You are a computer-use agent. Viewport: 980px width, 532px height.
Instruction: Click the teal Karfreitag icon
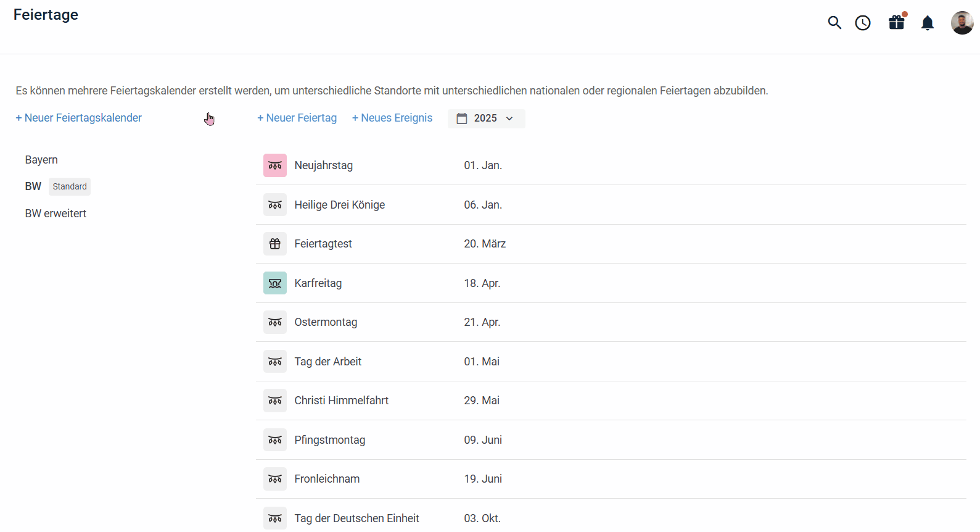275,283
